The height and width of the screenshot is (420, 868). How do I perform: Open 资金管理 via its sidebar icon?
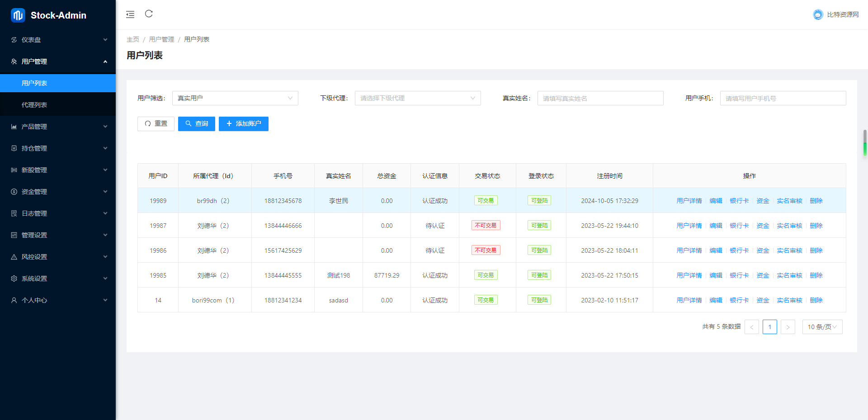tap(14, 191)
